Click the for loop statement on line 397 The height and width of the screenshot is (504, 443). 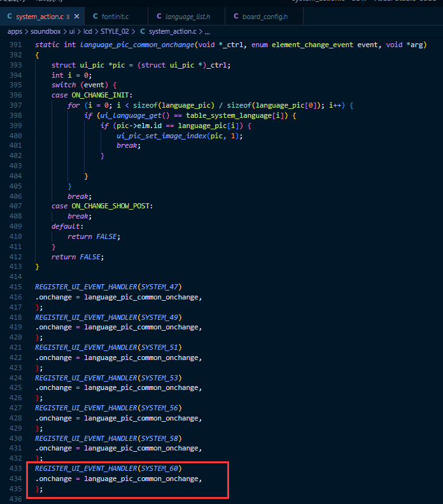(210, 105)
